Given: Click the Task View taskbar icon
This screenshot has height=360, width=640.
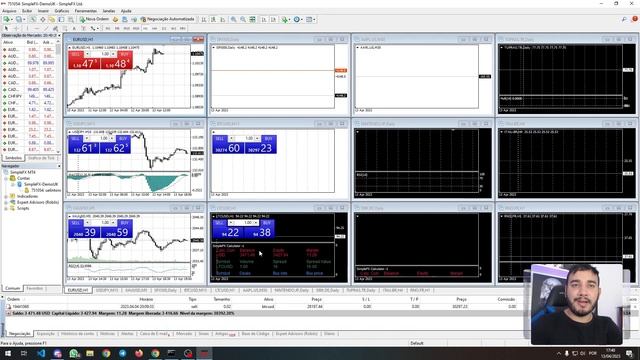Looking at the screenshot, I should [24, 353].
